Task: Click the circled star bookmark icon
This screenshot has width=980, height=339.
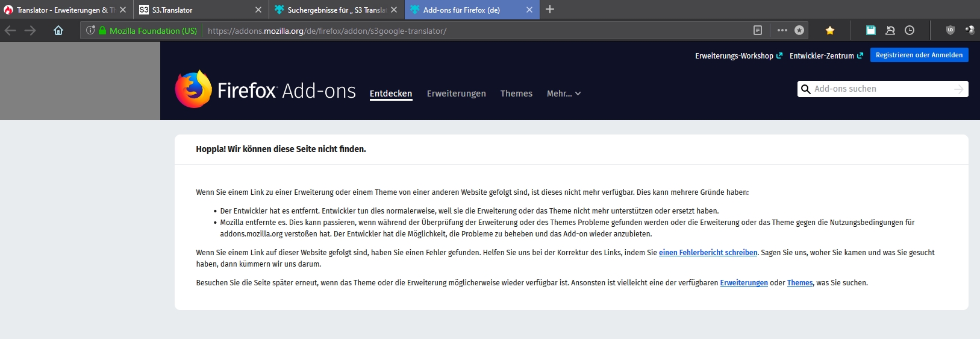Action: (799, 30)
